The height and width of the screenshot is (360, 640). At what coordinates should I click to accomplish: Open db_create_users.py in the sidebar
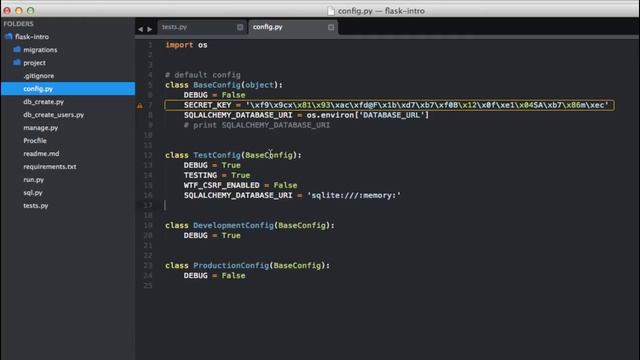pos(53,115)
